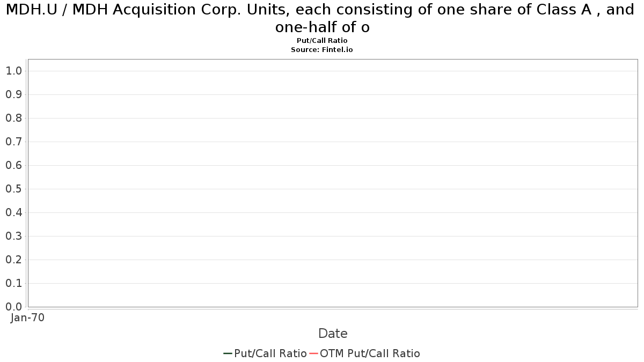Click the 0.3 y-axis tick label

(14, 236)
